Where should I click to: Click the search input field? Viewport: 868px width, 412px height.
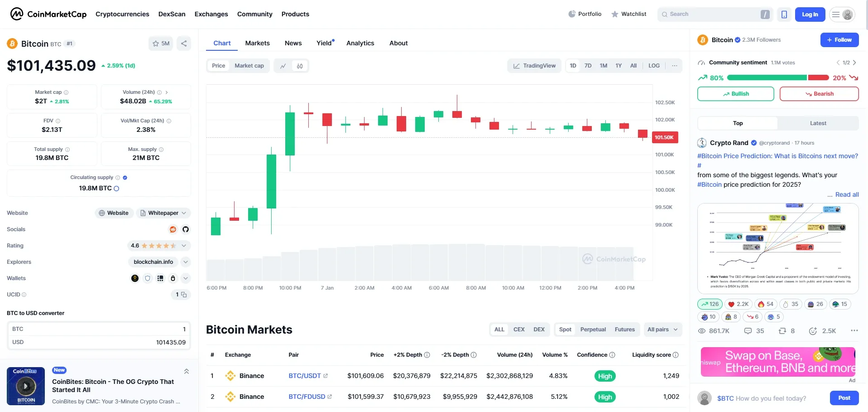(x=715, y=15)
